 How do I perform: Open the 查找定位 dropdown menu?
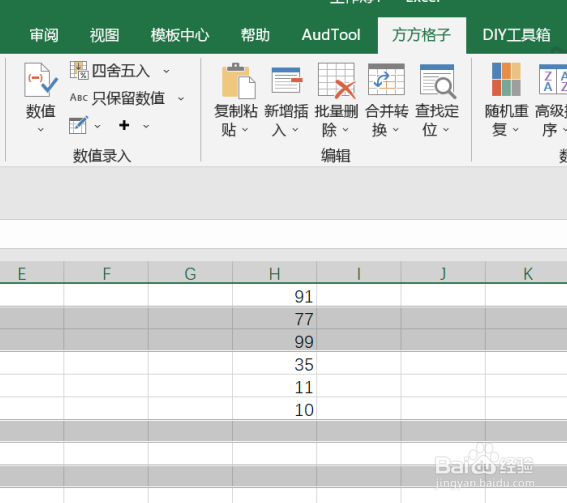pos(446,129)
